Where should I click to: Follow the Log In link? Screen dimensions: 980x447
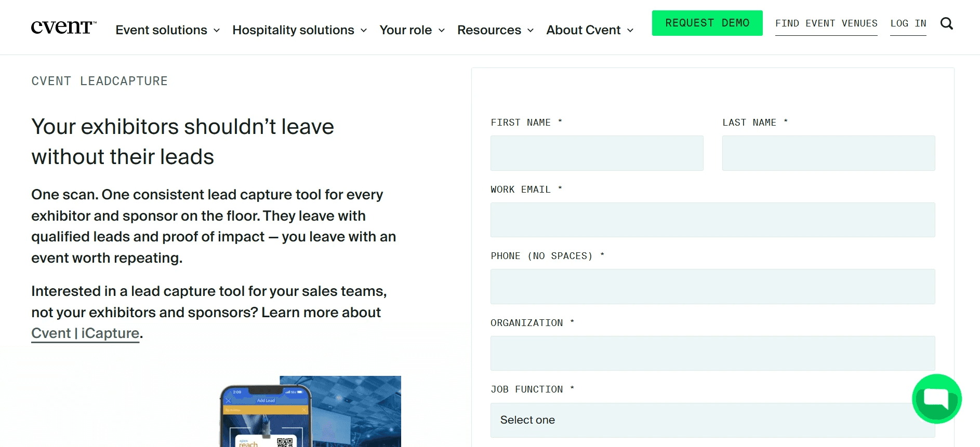[908, 23]
